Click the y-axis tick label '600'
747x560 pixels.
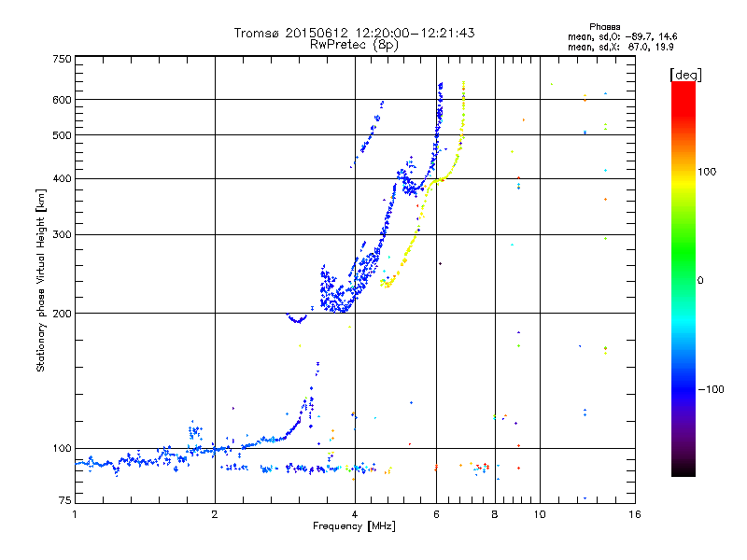(63, 100)
